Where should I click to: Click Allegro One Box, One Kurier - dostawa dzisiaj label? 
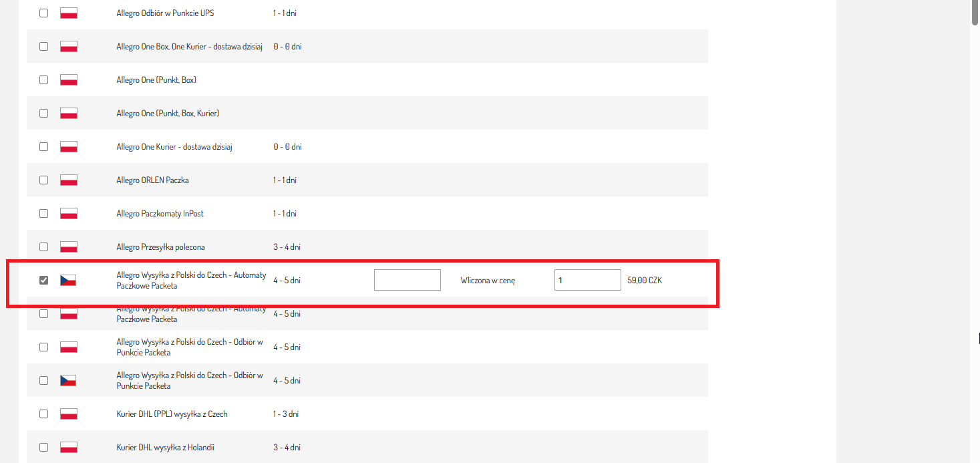point(189,46)
